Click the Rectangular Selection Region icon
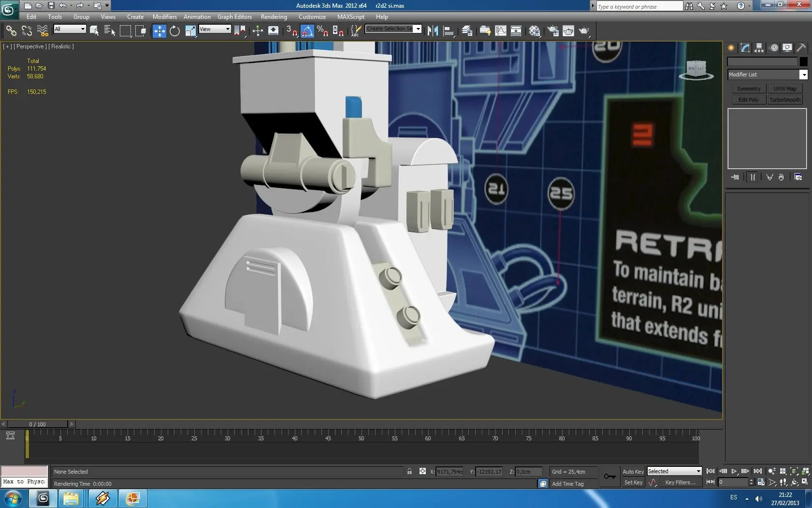The height and width of the screenshot is (508, 812). [125, 31]
